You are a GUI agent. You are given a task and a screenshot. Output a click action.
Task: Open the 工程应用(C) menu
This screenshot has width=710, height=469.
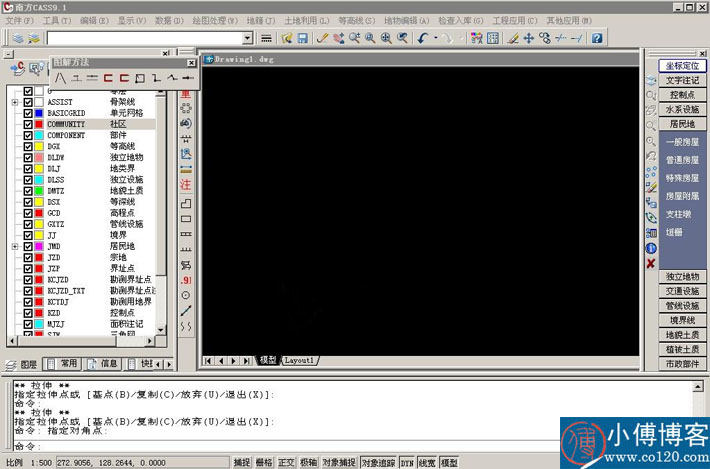point(515,20)
